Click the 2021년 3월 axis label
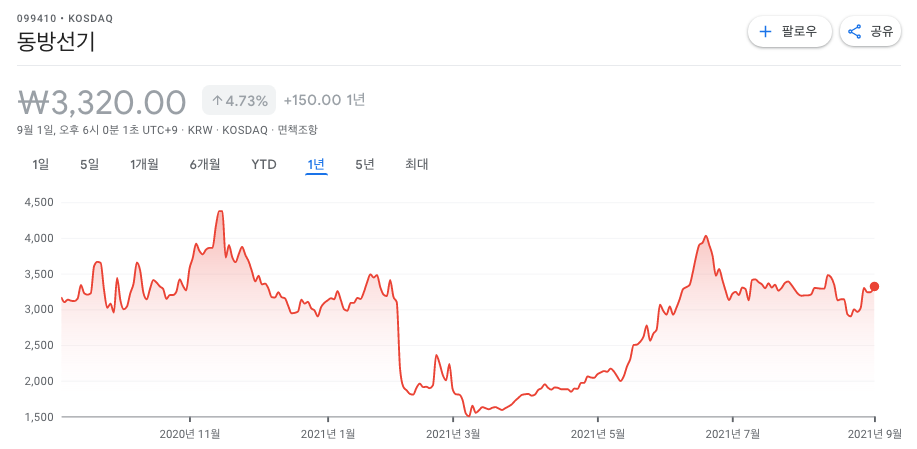The height and width of the screenshot is (449, 917). click(x=453, y=433)
